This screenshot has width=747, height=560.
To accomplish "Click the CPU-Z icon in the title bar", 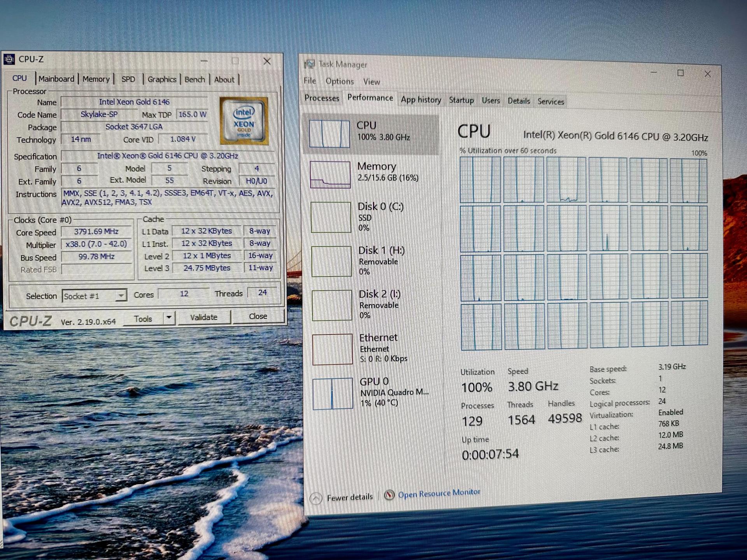I will click(9, 59).
